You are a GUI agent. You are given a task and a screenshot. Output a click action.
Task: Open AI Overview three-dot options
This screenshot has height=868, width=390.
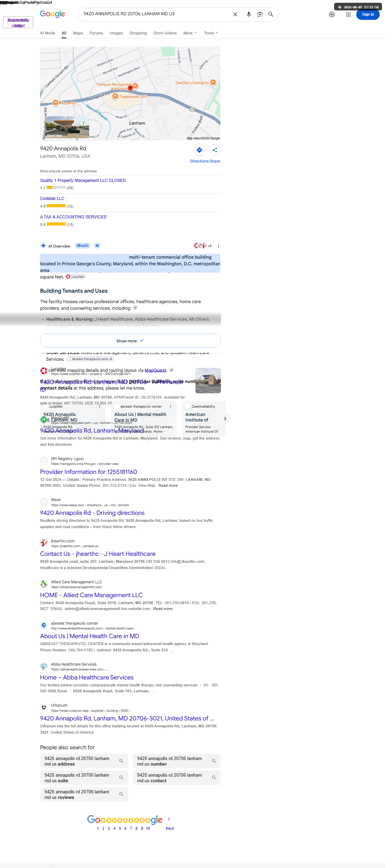(x=218, y=246)
